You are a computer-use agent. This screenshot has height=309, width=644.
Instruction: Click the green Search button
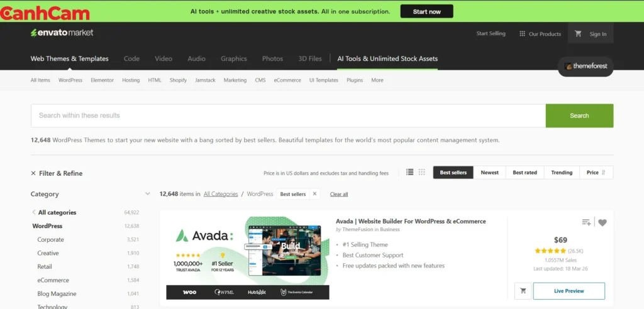(579, 116)
